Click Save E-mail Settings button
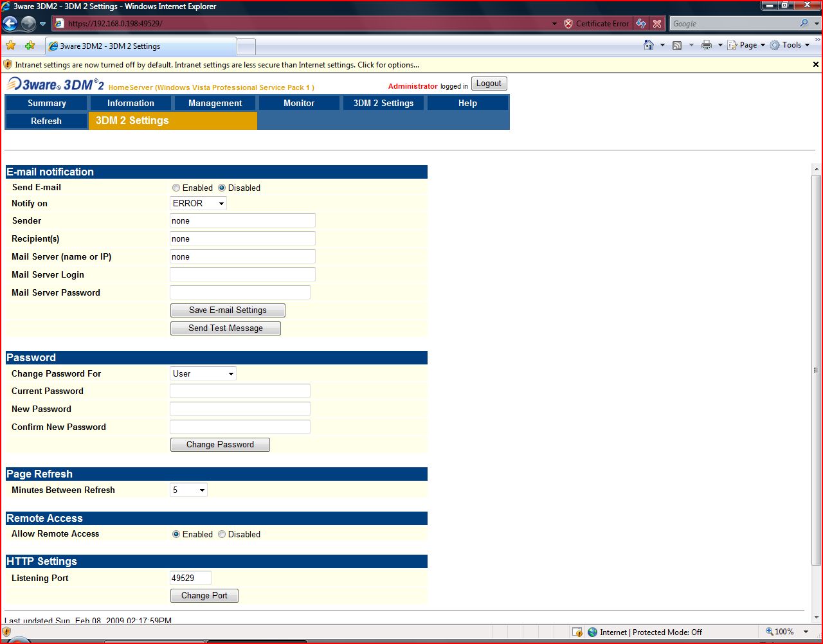This screenshot has width=823, height=644. [x=228, y=310]
